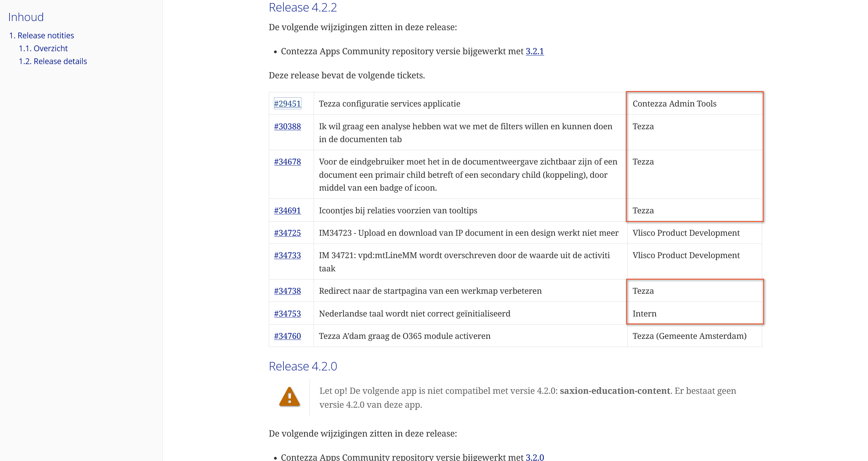The height and width of the screenshot is (461, 868).
Task: Open ticket link #34725
Action: point(287,233)
